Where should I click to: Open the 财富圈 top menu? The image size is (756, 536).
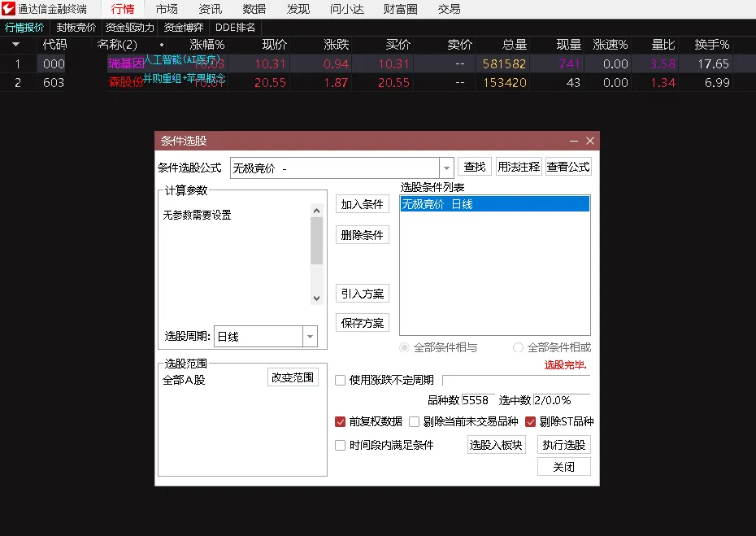click(400, 9)
